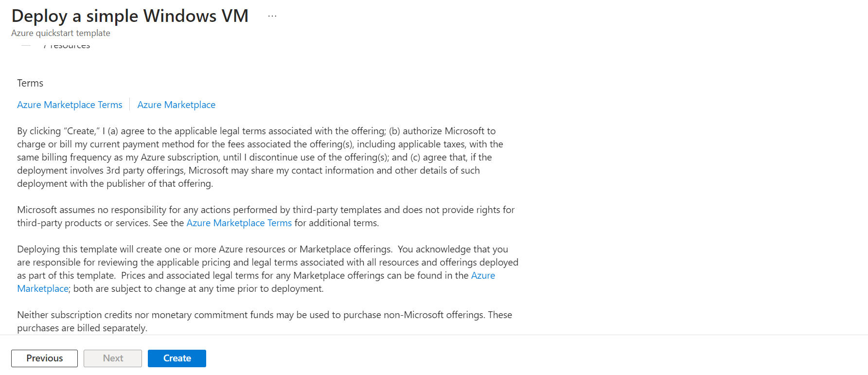This screenshot has height=375, width=868.
Task: Follow inline Azure Marketplace Terms link in third-party paragraph
Action: tap(239, 223)
